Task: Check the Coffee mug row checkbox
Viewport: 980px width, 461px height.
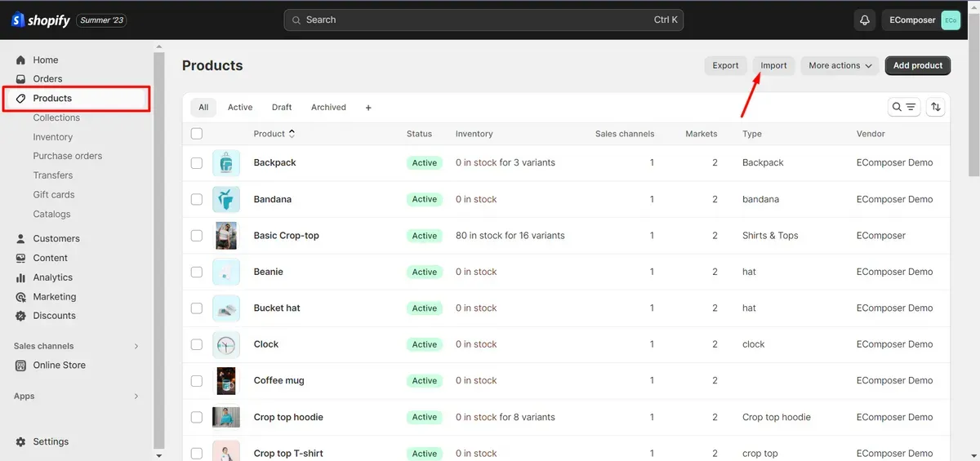Action: 197,381
